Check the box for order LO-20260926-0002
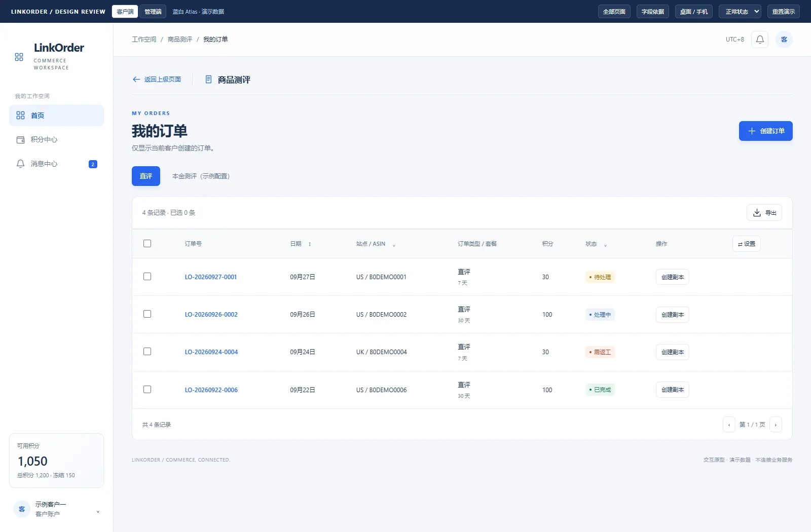This screenshot has width=811, height=532. pyautogui.click(x=147, y=314)
